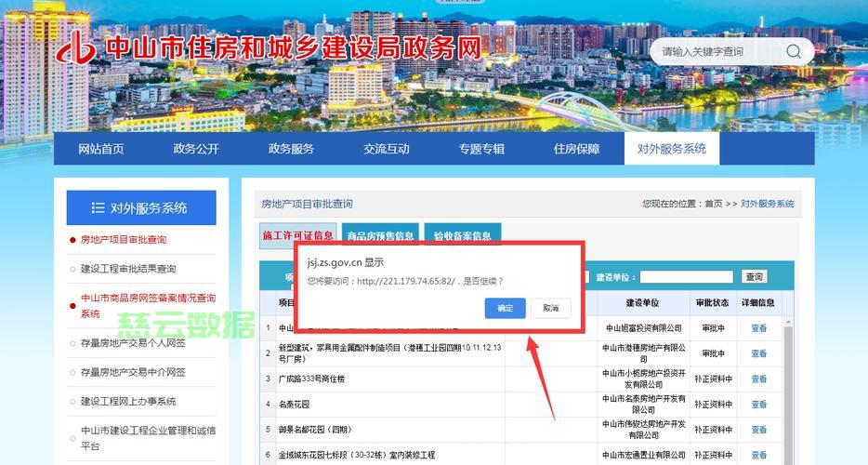Viewport: 868px width, 465px height.
Task: Click the 对外服务系统 list icon in sidebar header
Action: [x=98, y=207]
